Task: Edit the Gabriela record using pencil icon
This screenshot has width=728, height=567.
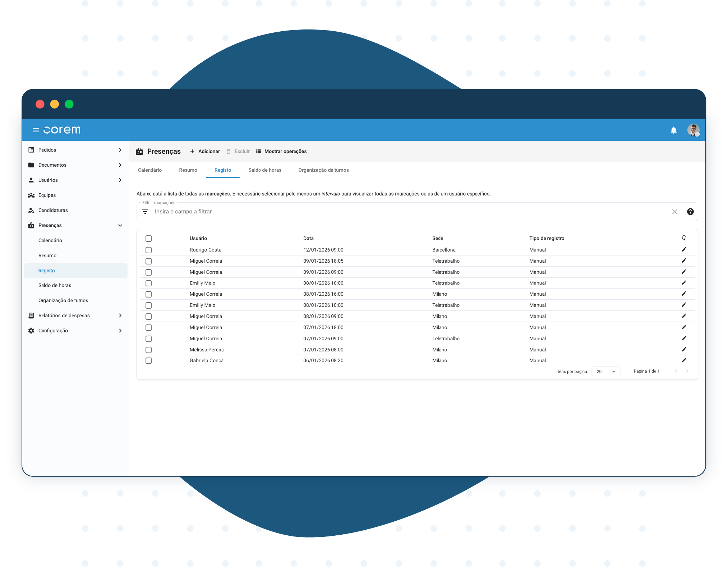Action: (684, 360)
